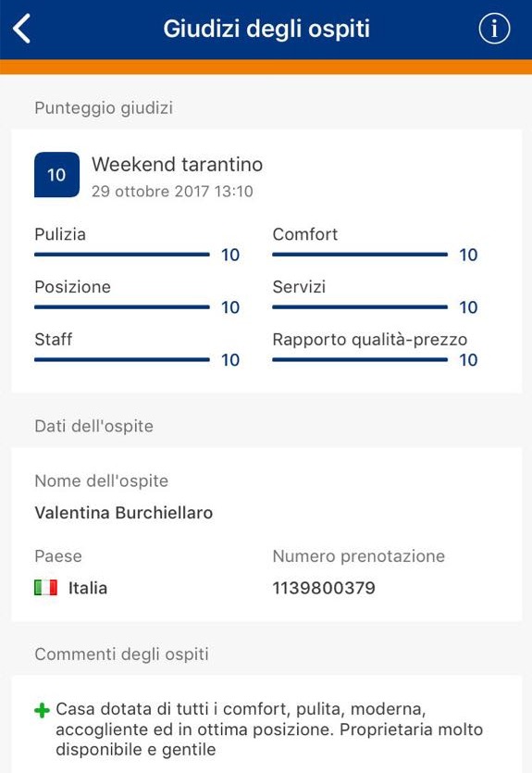This screenshot has height=773, width=532.
Task: Tap the Weekend tarantino review title
Action: [178, 165]
